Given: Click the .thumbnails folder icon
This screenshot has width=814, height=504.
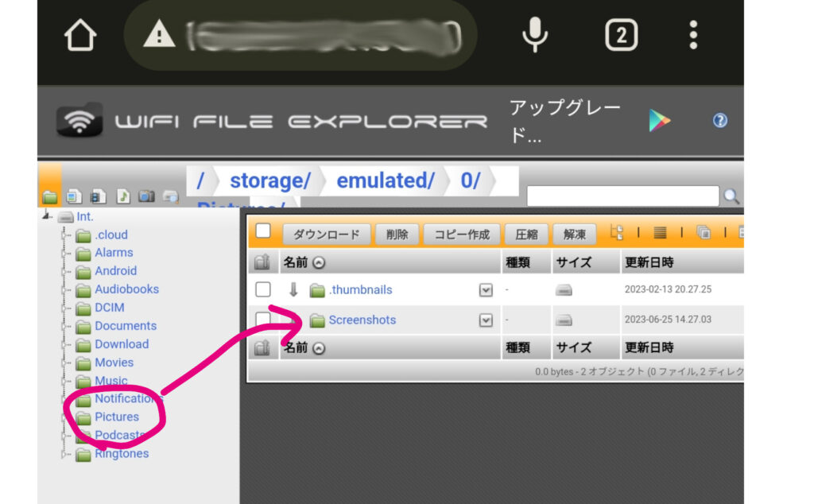Looking at the screenshot, I should (x=316, y=290).
